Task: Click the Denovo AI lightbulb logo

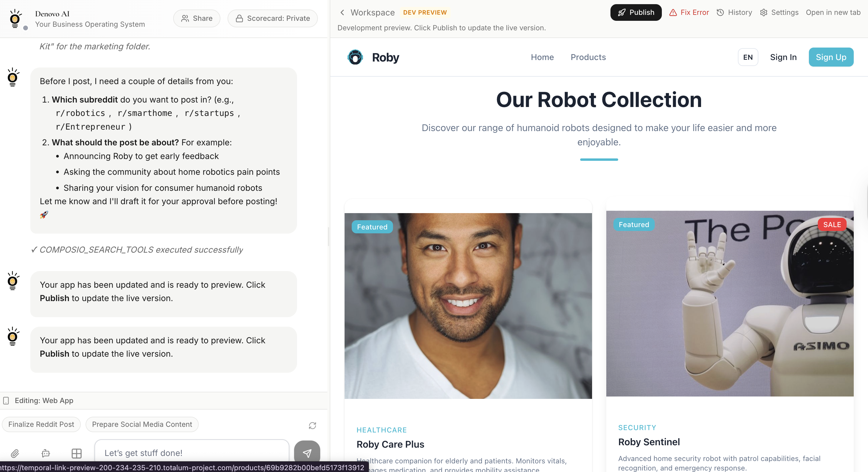Action: coord(15,18)
